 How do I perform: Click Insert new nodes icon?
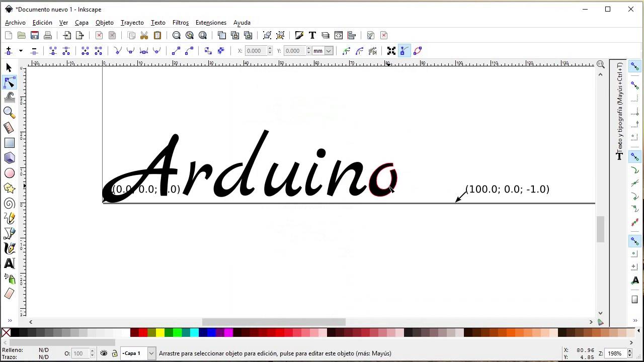click(x=9, y=51)
